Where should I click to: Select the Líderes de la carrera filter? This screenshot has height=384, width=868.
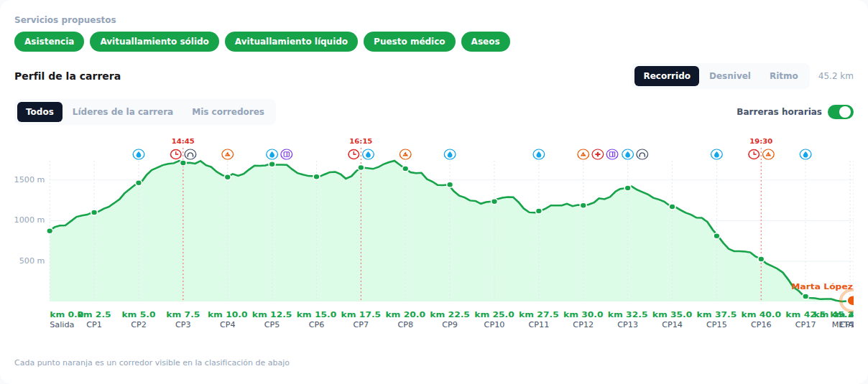coord(123,112)
